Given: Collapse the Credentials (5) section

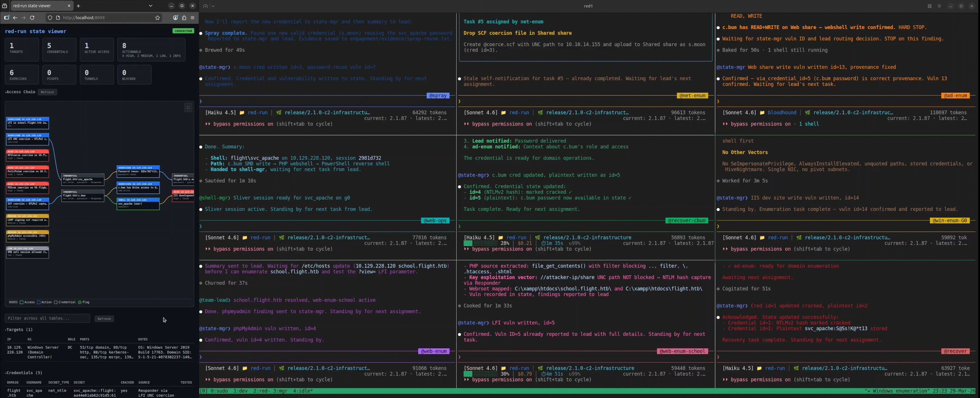Looking at the screenshot, I should pos(24,373).
